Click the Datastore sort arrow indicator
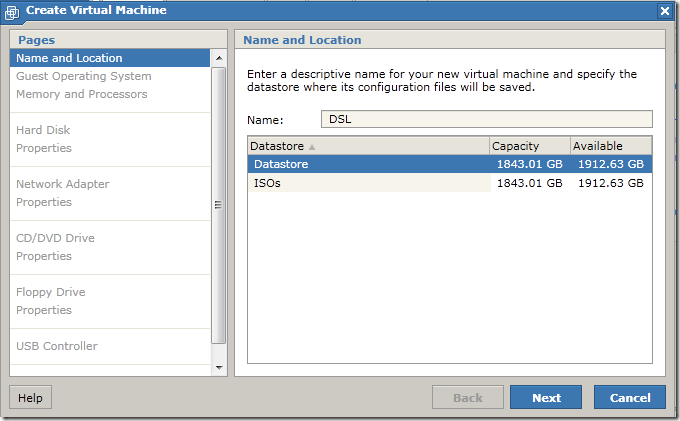The height and width of the screenshot is (421, 680). [x=312, y=147]
